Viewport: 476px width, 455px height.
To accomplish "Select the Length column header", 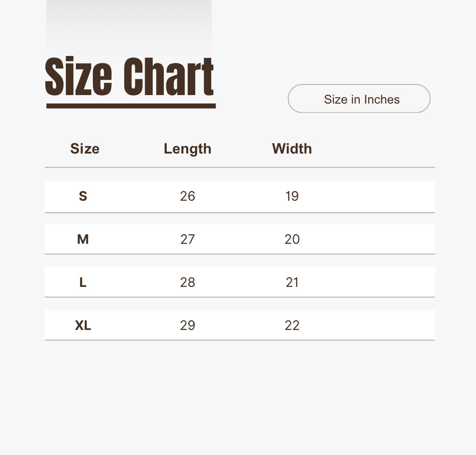I will (x=188, y=149).
